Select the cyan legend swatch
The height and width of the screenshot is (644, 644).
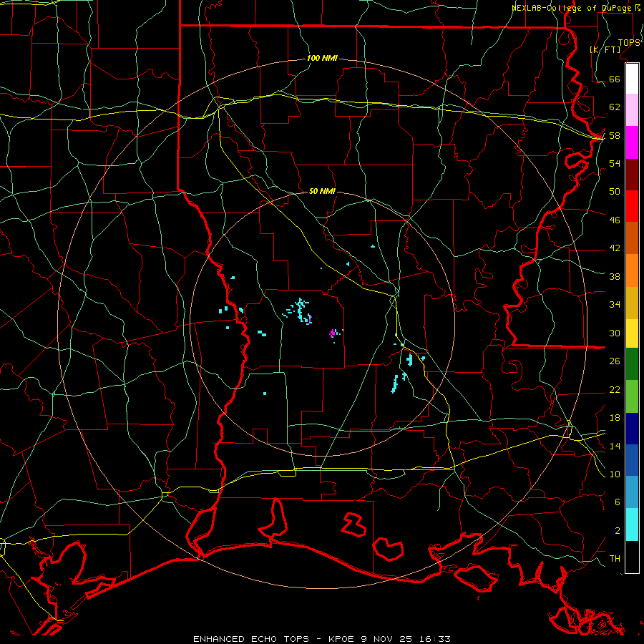(x=632, y=525)
